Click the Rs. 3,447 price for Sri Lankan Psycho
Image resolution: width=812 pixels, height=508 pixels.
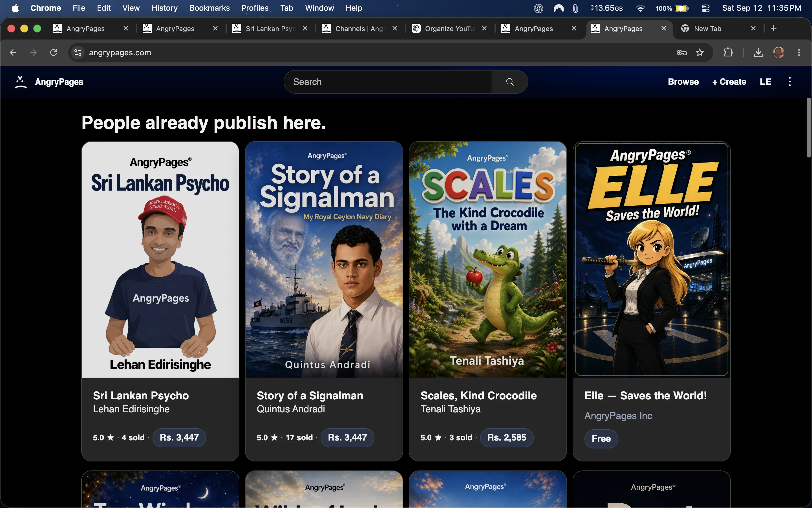[179, 437]
